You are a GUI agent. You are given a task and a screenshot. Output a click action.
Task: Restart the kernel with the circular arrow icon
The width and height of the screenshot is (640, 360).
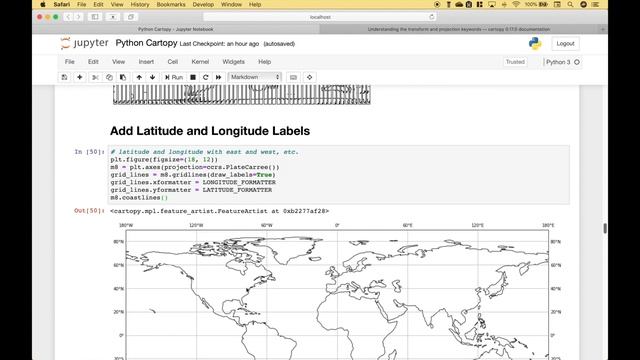pyautogui.click(x=206, y=77)
